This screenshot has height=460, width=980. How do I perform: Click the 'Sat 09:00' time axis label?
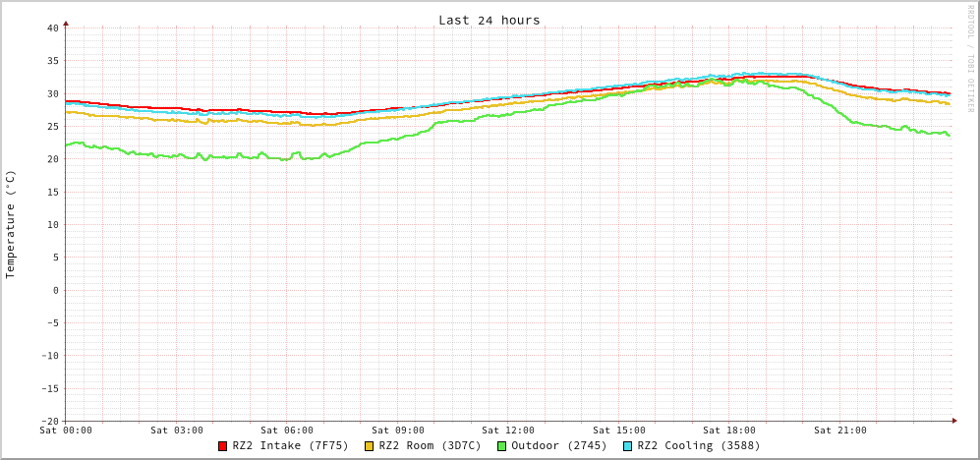click(x=397, y=430)
